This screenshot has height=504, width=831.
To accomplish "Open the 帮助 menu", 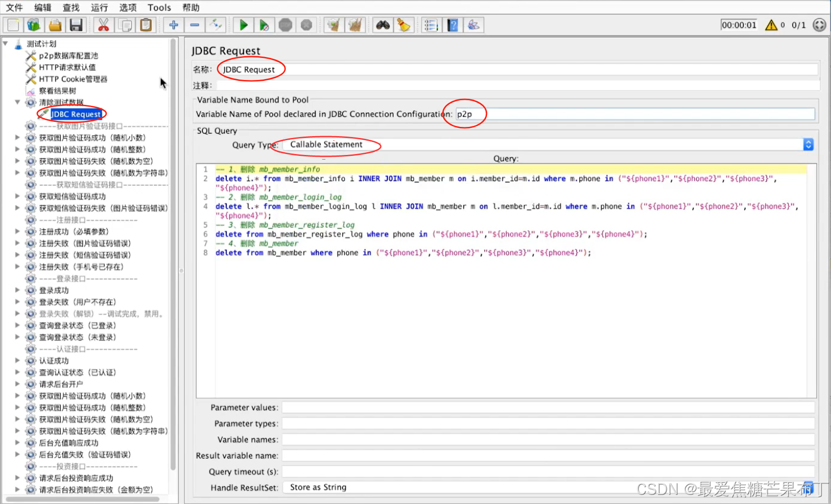I will 191,7.
